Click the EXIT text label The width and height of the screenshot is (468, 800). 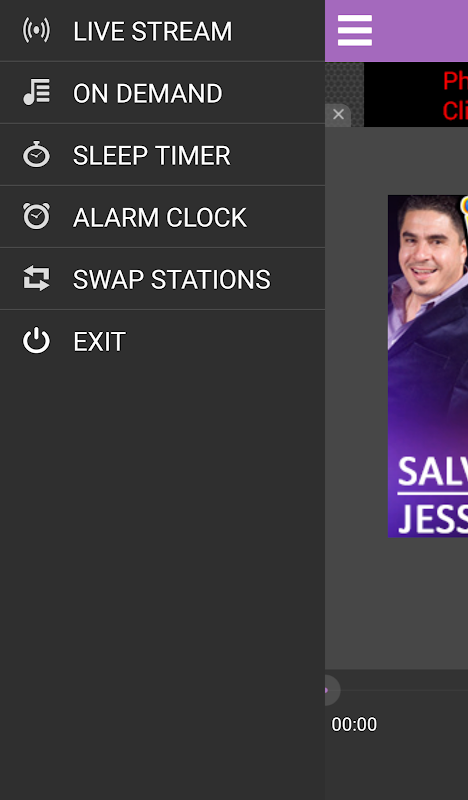(99, 342)
